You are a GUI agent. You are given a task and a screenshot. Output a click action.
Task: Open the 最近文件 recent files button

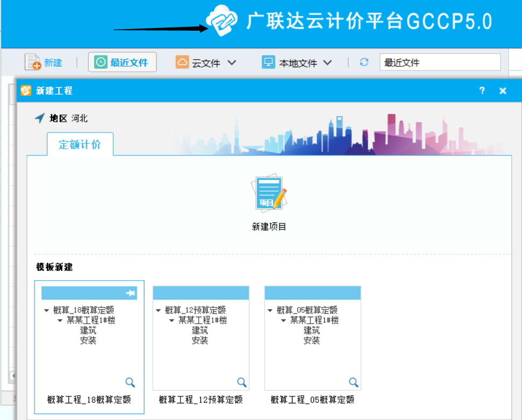(x=122, y=62)
